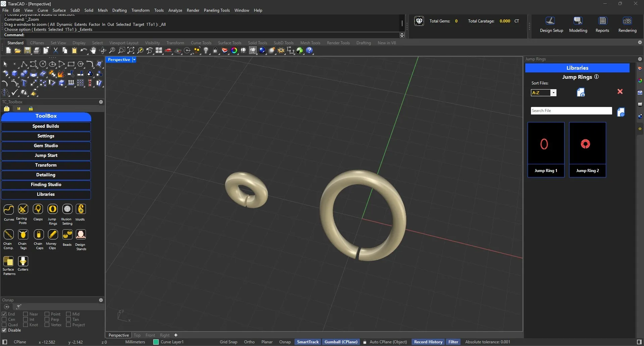Open the Paneling Tools menu

pos(216,10)
